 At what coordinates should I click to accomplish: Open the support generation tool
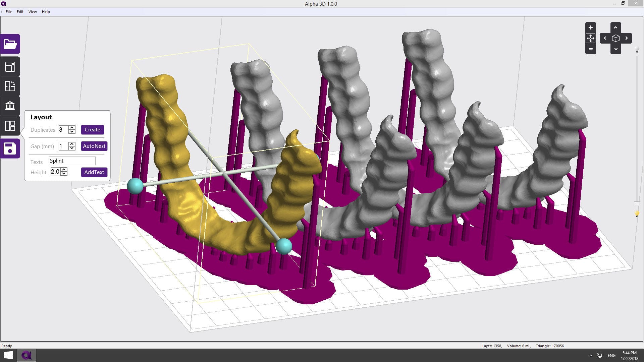point(10,106)
